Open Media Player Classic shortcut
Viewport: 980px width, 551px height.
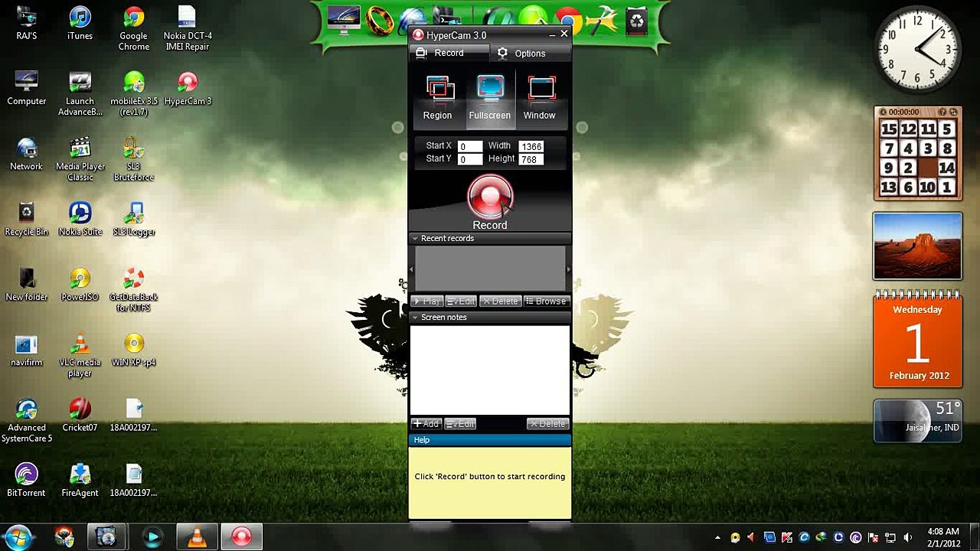80,159
